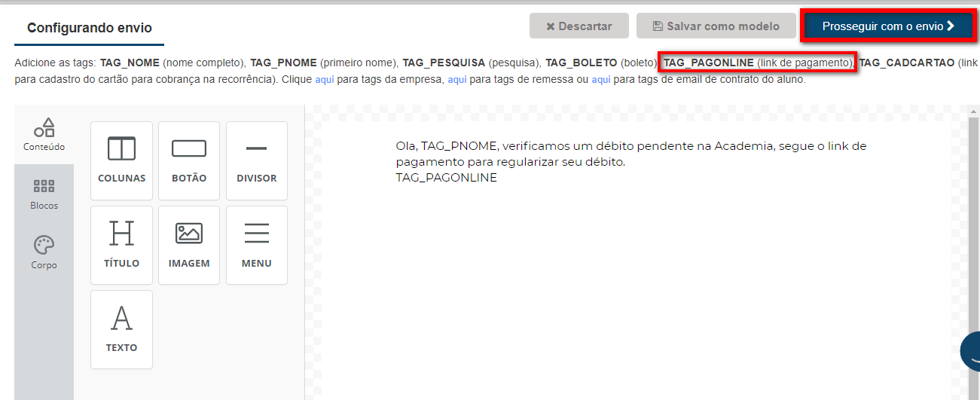This screenshot has width=980, height=400.
Task: Click TAG_PAGONLINE line in the email body
Action: [x=446, y=178]
